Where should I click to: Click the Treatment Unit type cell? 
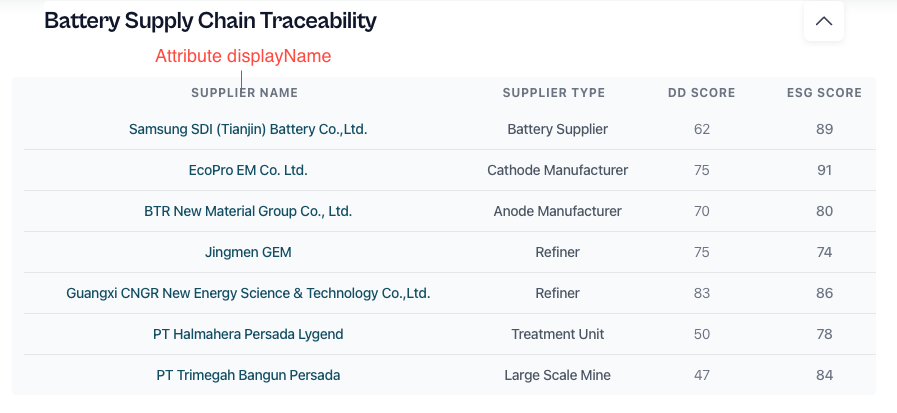557,334
